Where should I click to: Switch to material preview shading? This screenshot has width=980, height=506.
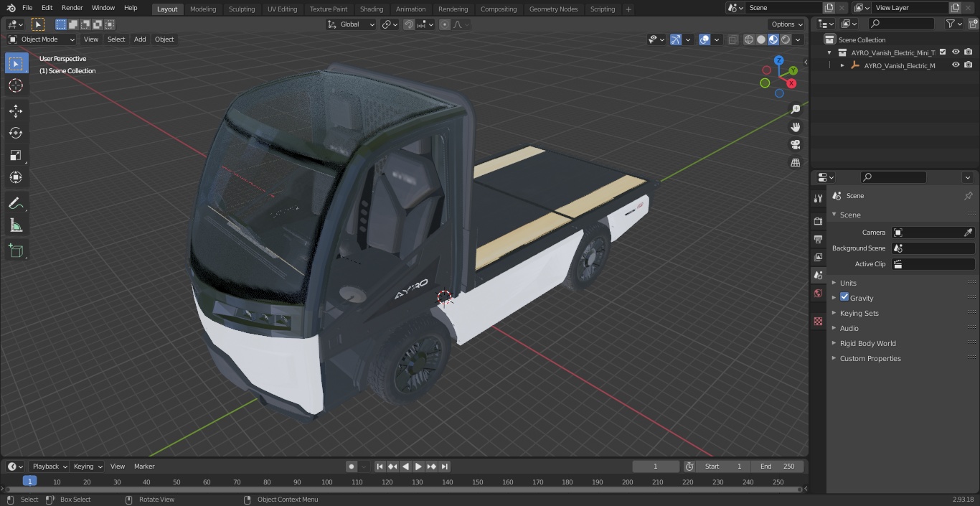click(x=773, y=39)
